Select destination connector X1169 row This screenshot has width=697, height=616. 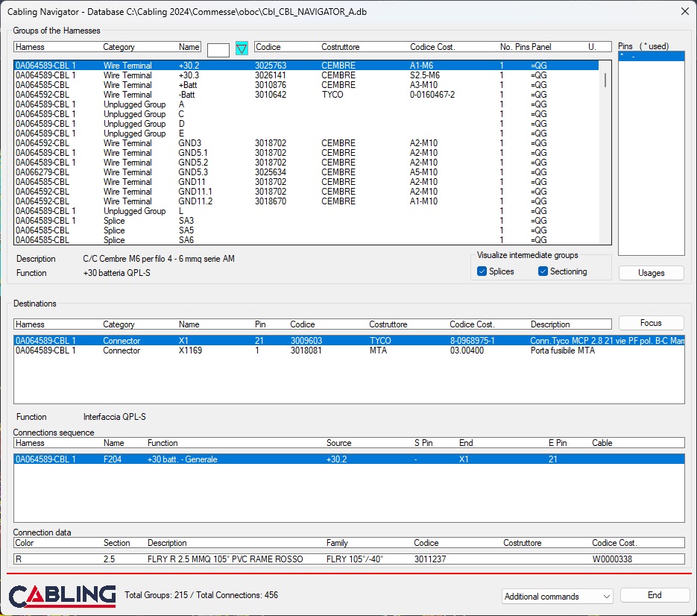[349, 351]
